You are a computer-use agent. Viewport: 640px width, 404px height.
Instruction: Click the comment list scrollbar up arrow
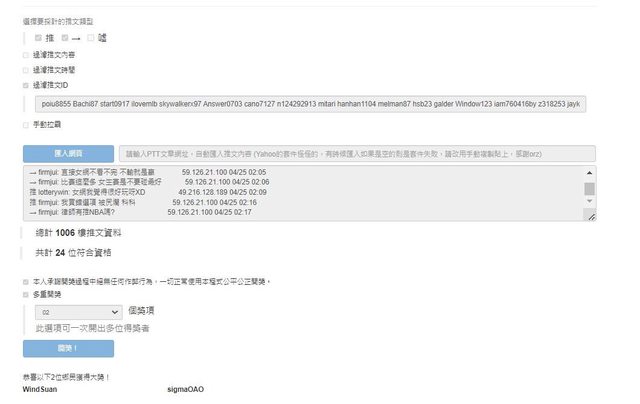(589, 173)
